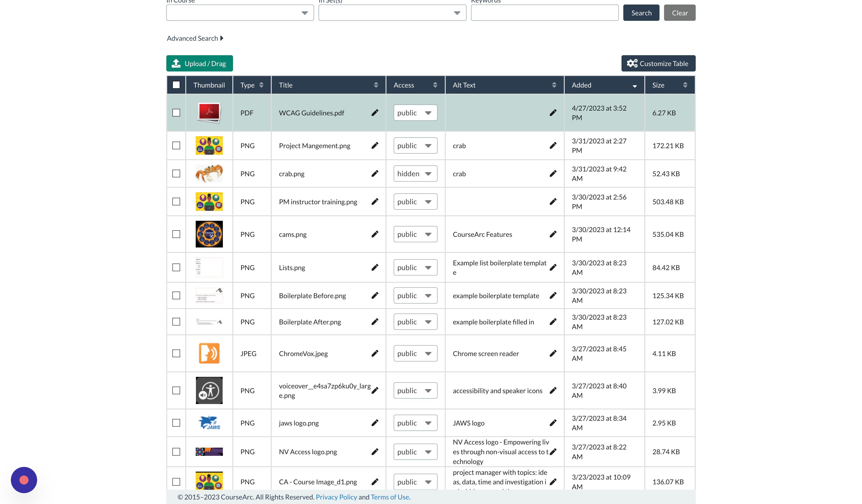Edit empty alt text for PM instructor training.png
The height and width of the screenshot is (504, 862).
(x=553, y=201)
